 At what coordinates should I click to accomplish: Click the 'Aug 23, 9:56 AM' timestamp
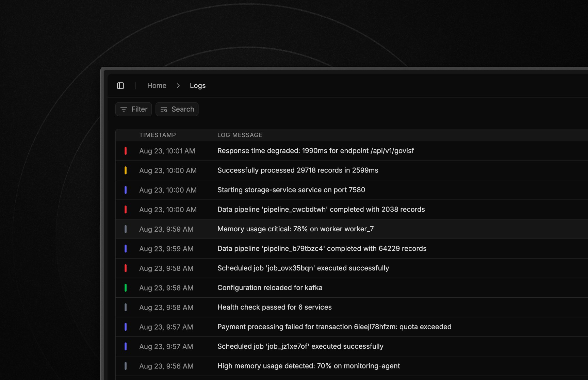(166, 366)
